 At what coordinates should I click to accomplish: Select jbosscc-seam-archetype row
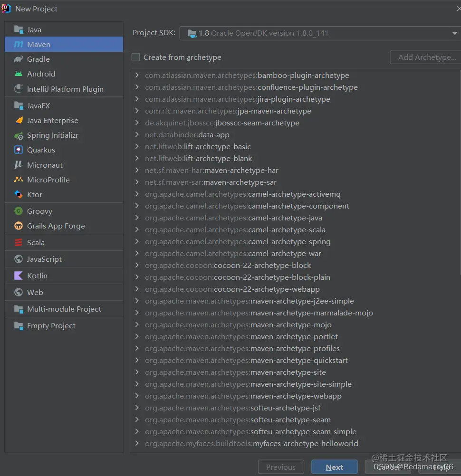296,123
